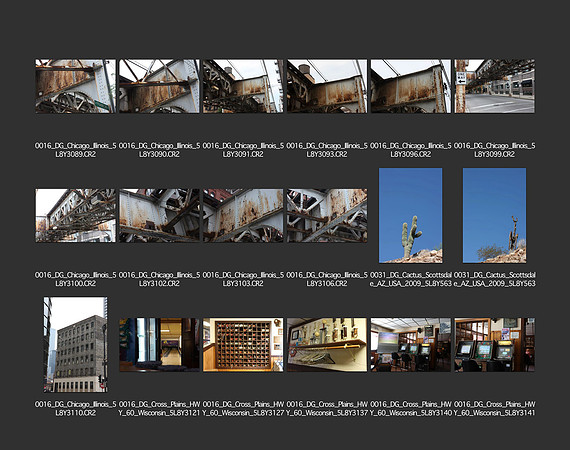Click label 'Y_60_Wisconsin_5L8Y3127'
Viewport: 570px width, 450px height.
pos(243,413)
